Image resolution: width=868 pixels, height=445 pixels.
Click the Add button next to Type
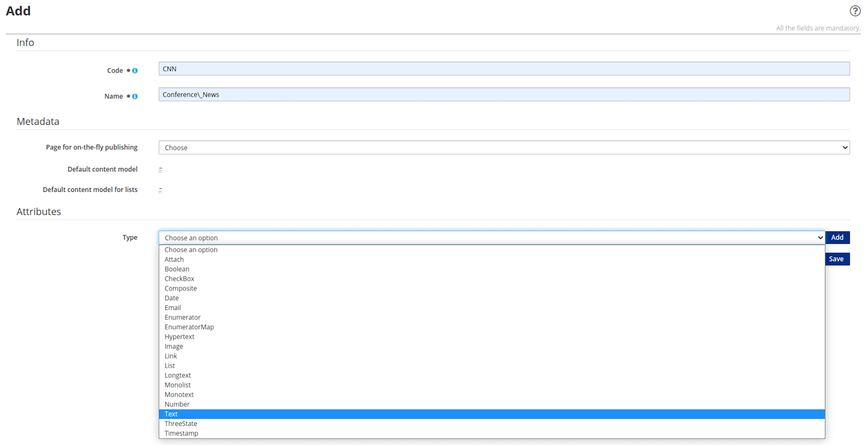837,237
